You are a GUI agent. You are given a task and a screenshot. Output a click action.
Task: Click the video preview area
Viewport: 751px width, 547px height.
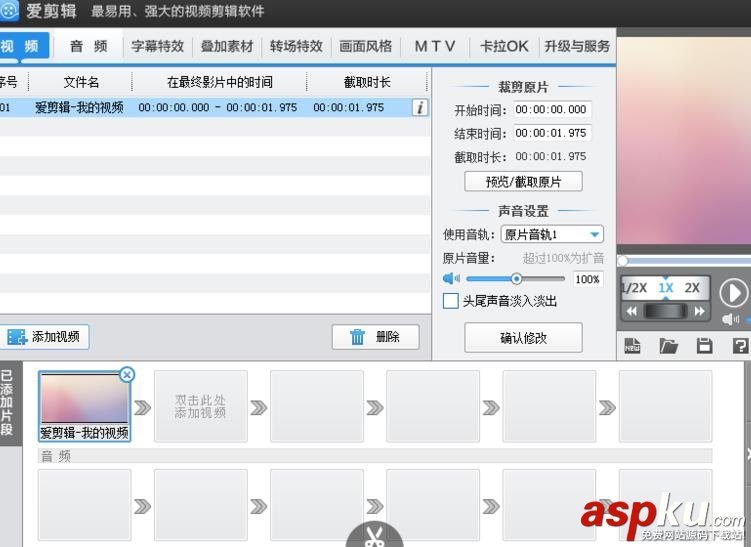pyautogui.click(x=684, y=141)
